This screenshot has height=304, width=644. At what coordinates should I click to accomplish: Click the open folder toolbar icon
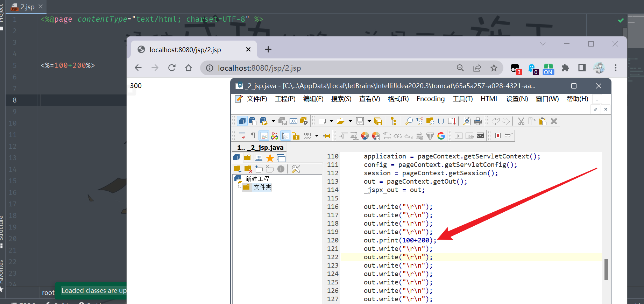click(340, 121)
